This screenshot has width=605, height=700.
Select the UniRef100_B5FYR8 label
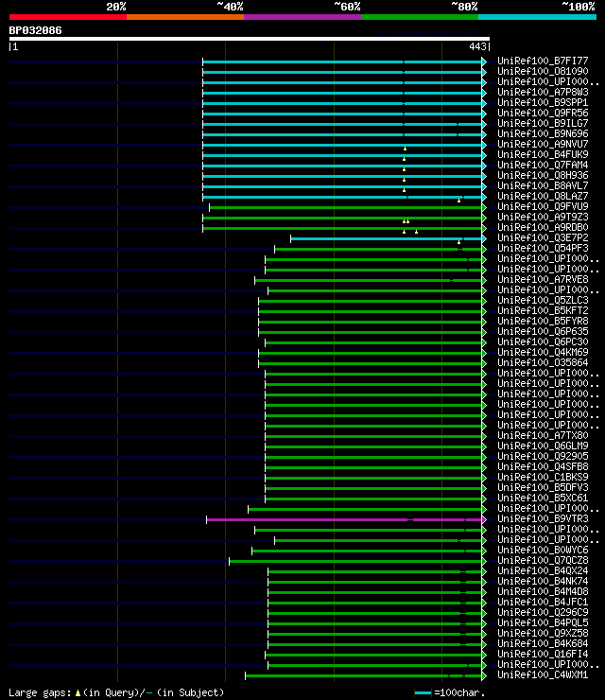coord(543,321)
